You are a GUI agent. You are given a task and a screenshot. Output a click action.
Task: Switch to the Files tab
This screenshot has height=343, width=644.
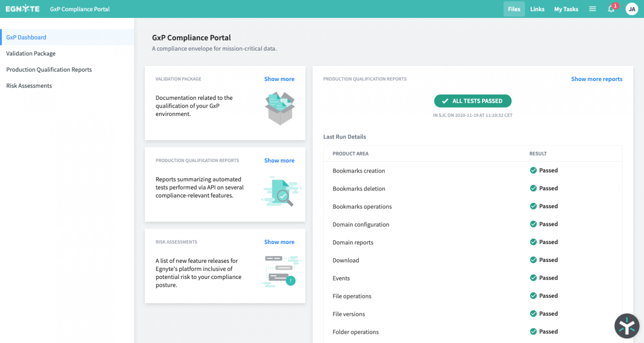click(514, 9)
